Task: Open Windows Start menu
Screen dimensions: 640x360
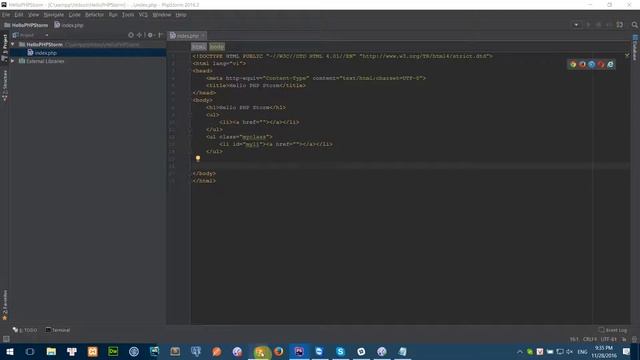Action: (x=9, y=351)
